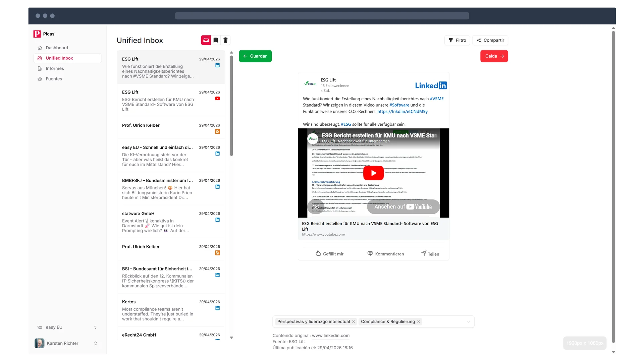The image size is (644, 362).
Task: Click the inbox list scrollbar thumb
Action: (231, 106)
